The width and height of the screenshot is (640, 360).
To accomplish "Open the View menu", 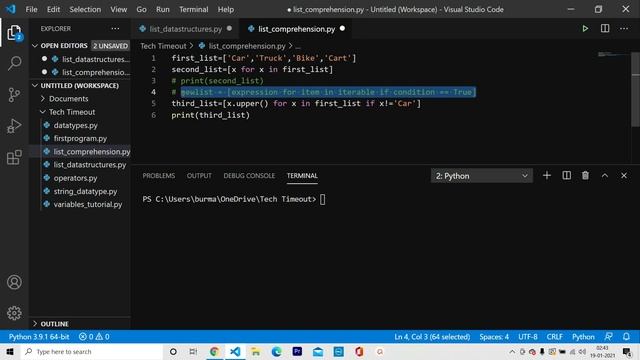I will point(118,9).
